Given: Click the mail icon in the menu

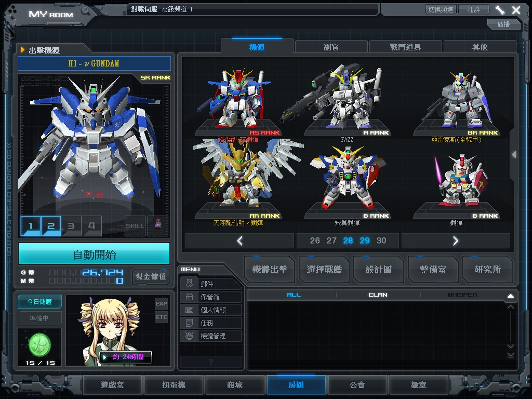Looking at the screenshot, I should point(189,284).
